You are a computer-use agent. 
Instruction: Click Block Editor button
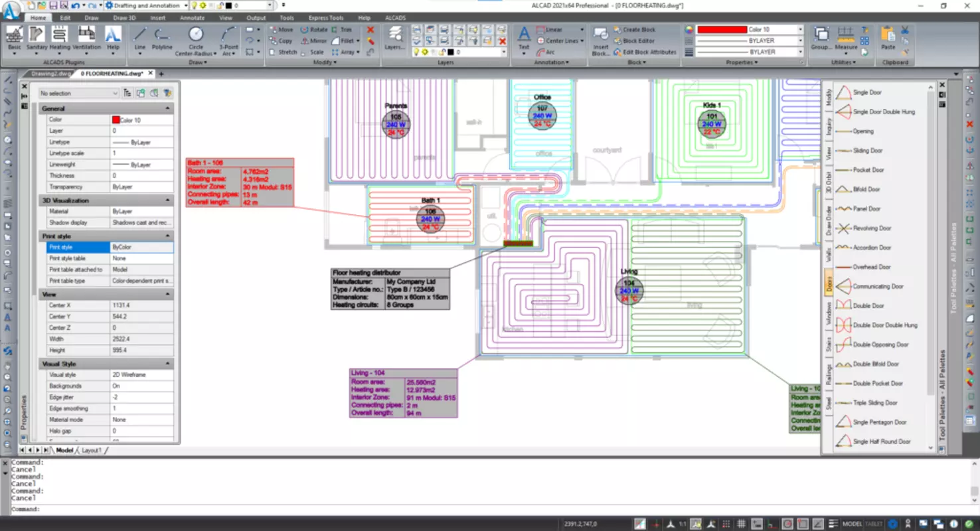pos(633,40)
